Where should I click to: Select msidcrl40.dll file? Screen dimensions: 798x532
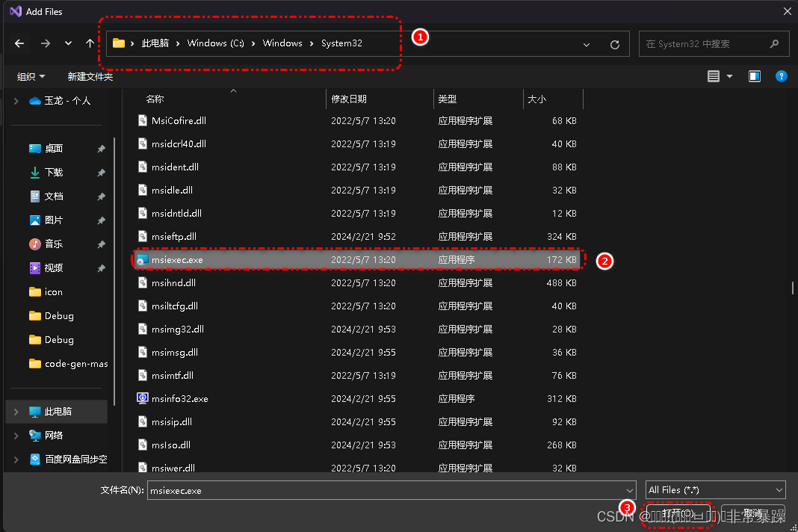click(356, 143)
